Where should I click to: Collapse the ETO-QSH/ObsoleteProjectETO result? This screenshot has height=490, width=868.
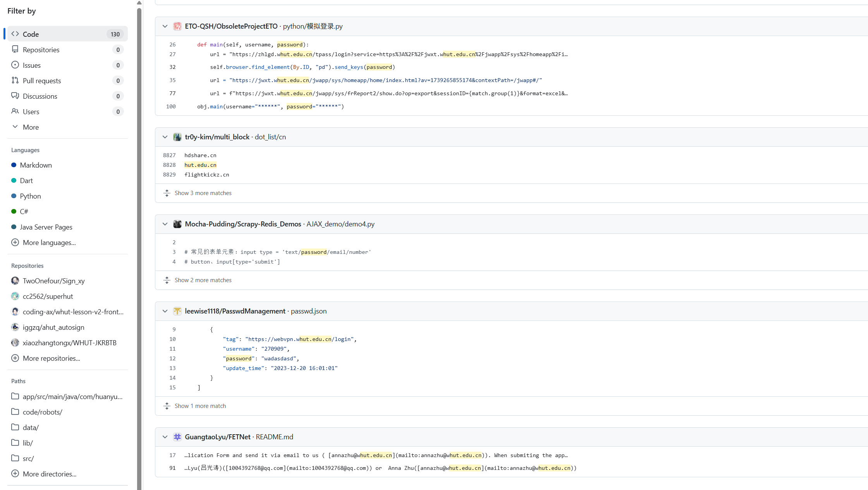coord(165,26)
